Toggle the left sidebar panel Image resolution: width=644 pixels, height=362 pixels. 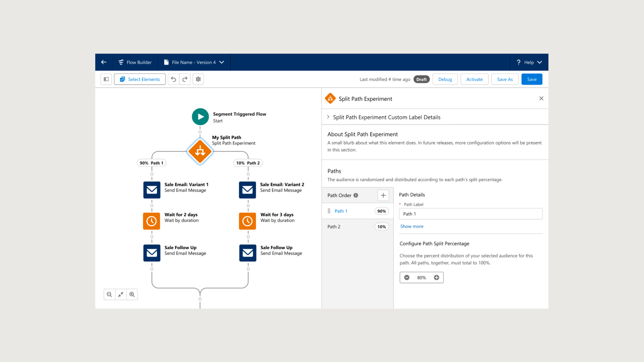point(106,79)
